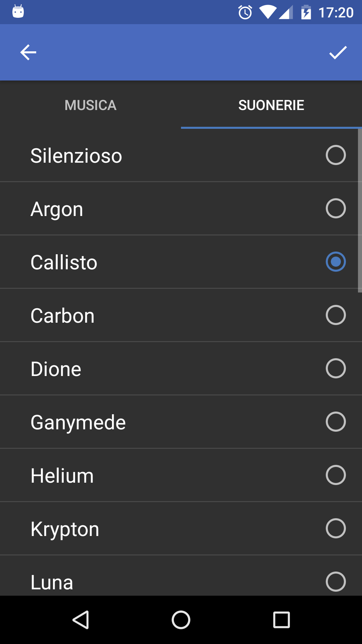Enable the Ganymede radio button
This screenshot has height=644, width=362.
tap(336, 422)
